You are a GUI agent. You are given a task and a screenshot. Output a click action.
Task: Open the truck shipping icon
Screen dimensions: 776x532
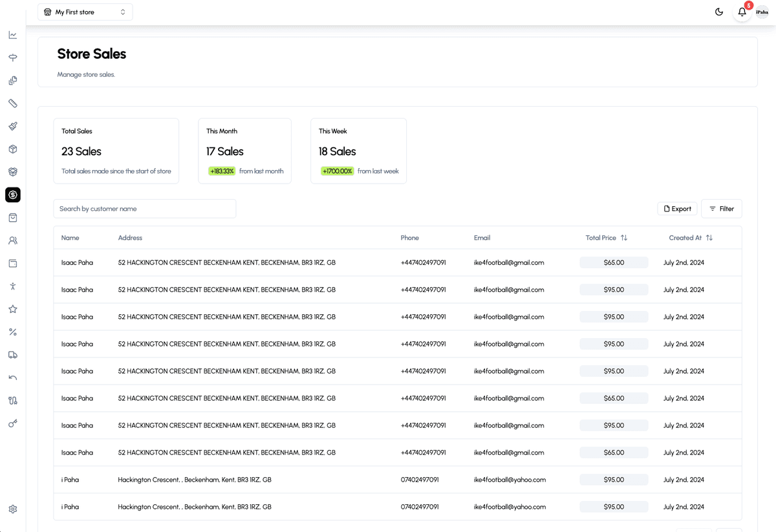13,354
